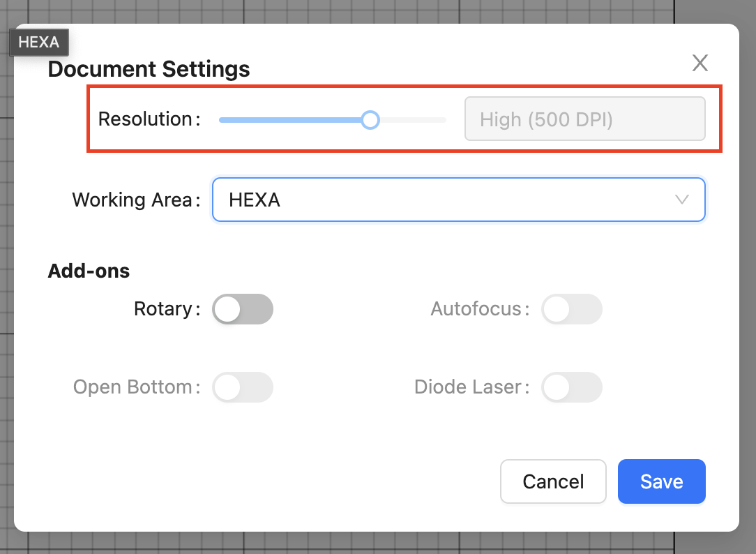The width and height of the screenshot is (756, 554).
Task: Enable the Rotary add-on toggle
Action: (242, 309)
